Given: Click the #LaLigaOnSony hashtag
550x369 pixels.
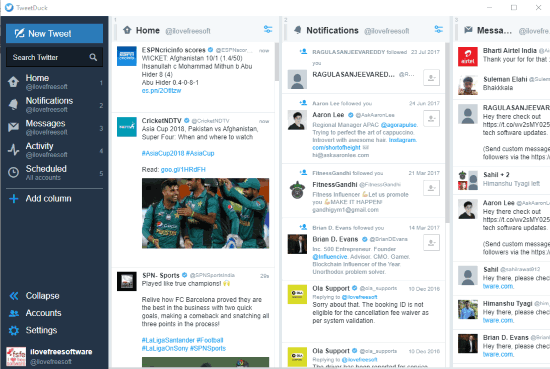Looking at the screenshot, I should (165, 348).
